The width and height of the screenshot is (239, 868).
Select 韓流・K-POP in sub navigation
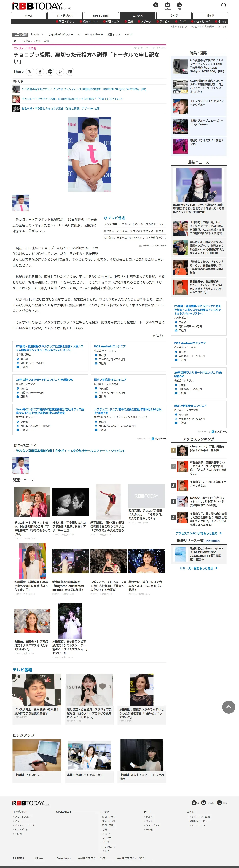89,22
